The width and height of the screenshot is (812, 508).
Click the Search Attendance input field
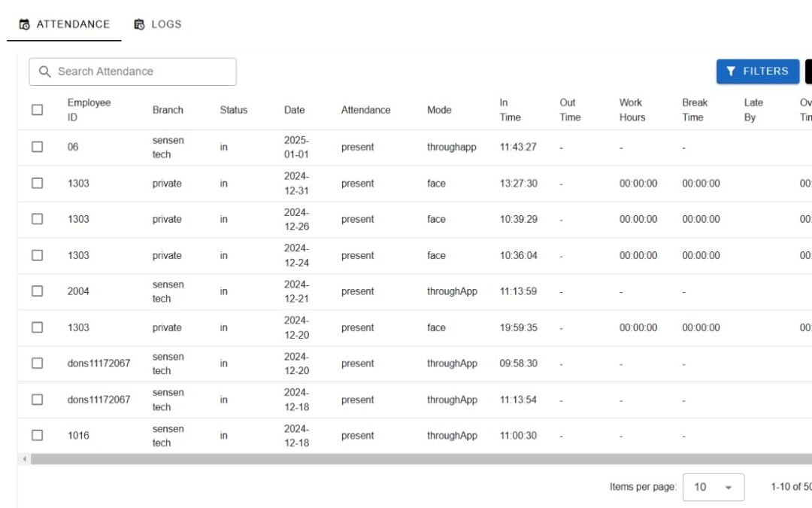coord(135,71)
